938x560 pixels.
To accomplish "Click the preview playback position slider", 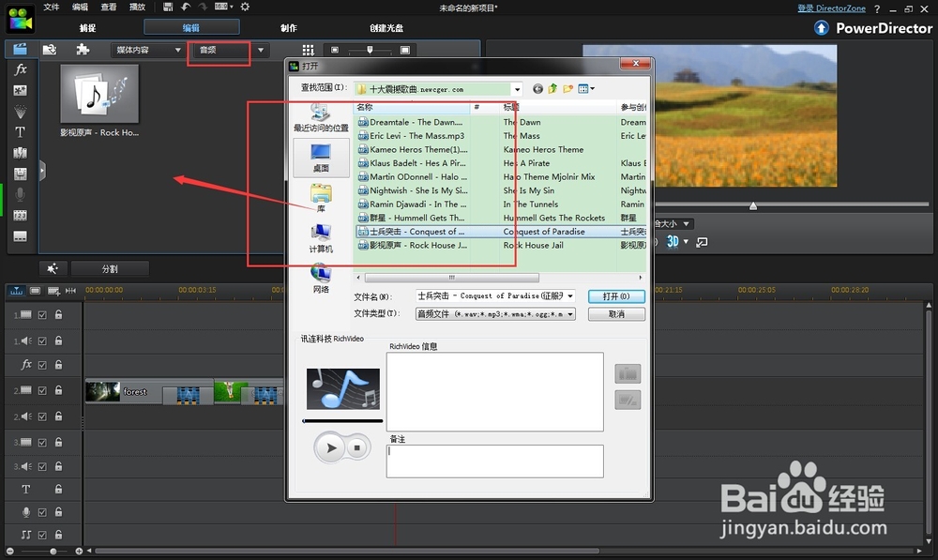I will (752, 205).
